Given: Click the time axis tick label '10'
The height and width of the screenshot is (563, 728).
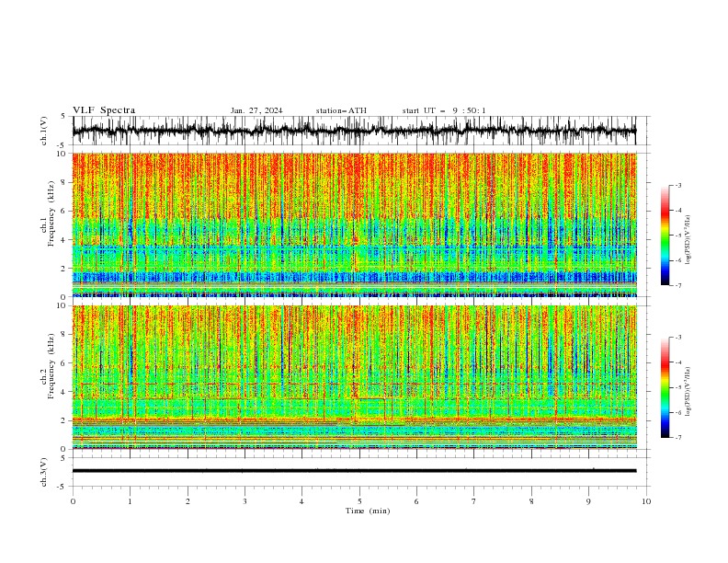Looking at the screenshot, I should [646, 501].
